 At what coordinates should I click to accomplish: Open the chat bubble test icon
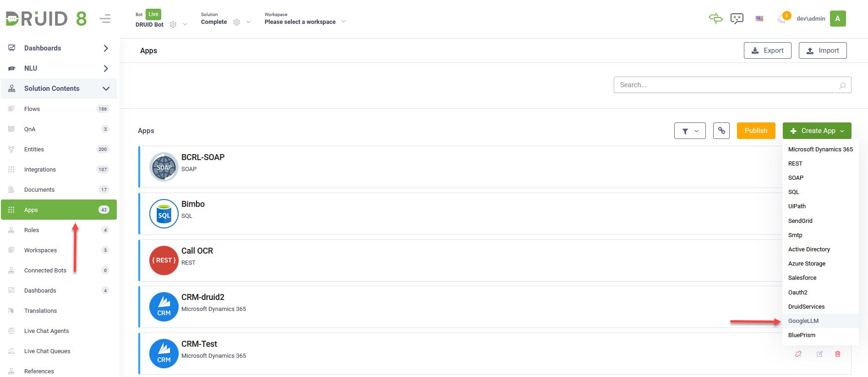click(737, 18)
